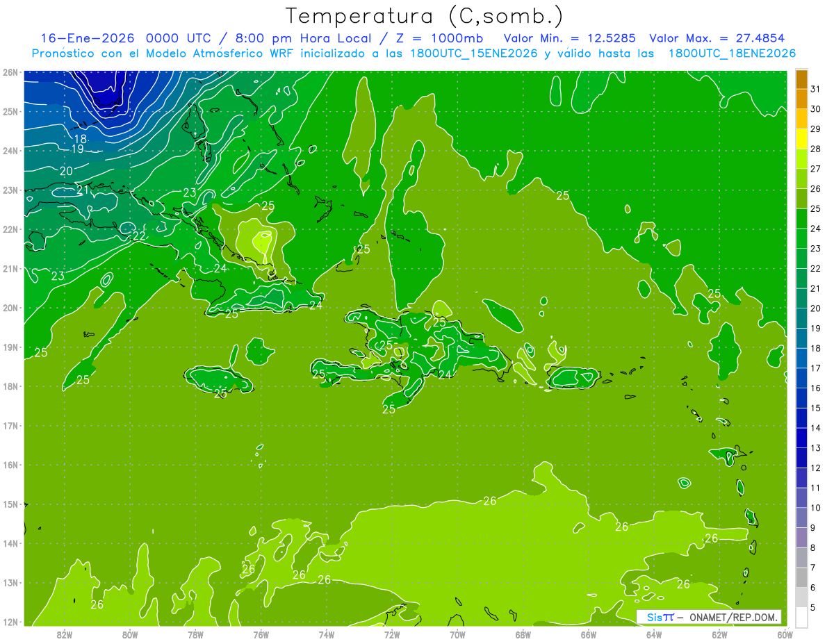Click the gray colorbar swatch between 6 and 7
This screenshot has height=644, width=834.
(801, 577)
